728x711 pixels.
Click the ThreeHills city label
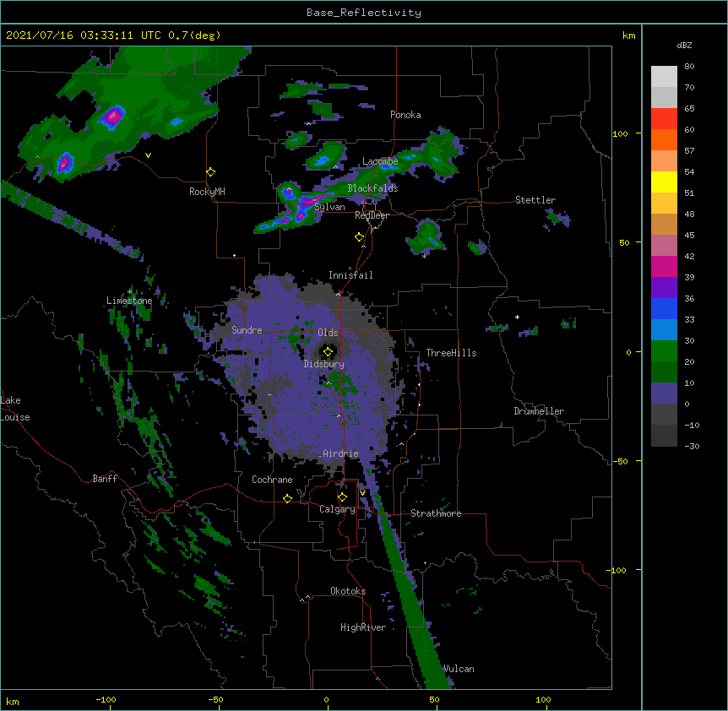451,353
